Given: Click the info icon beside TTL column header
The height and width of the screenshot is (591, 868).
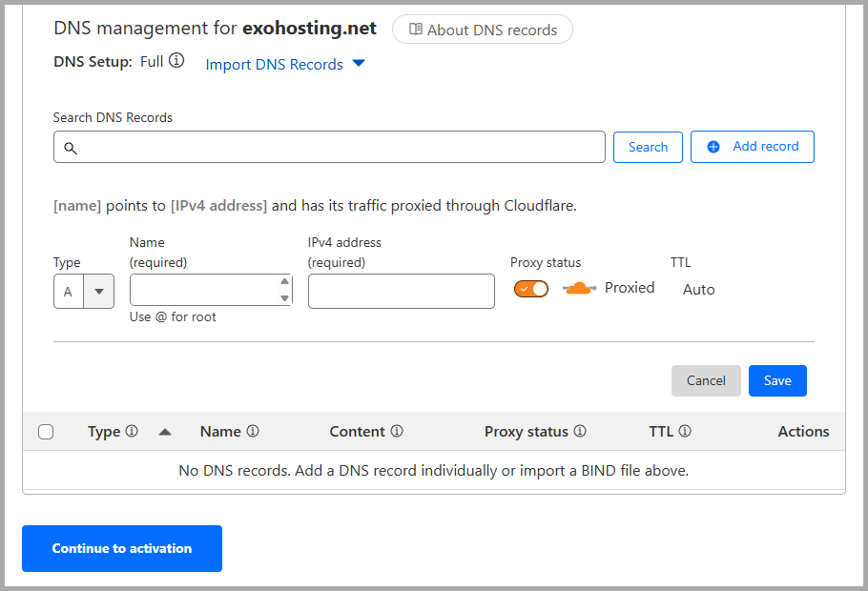Looking at the screenshot, I should pyautogui.click(x=685, y=431).
